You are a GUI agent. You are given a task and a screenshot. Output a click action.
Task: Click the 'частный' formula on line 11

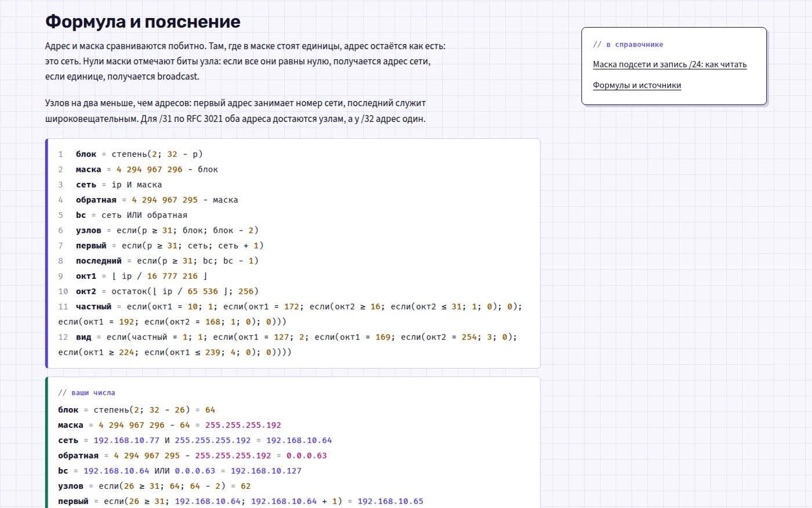click(x=291, y=314)
